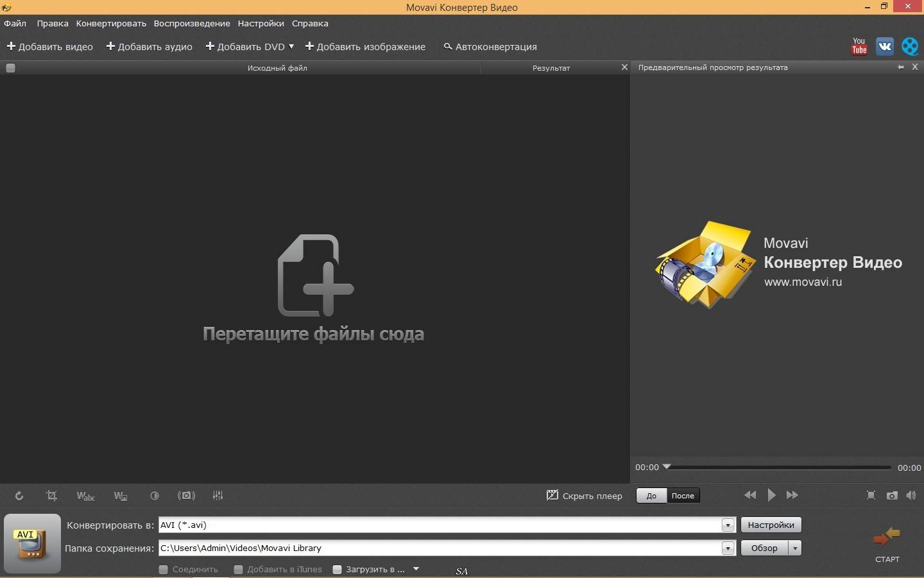Expand the Загрузить в upload options arrow

click(x=416, y=569)
